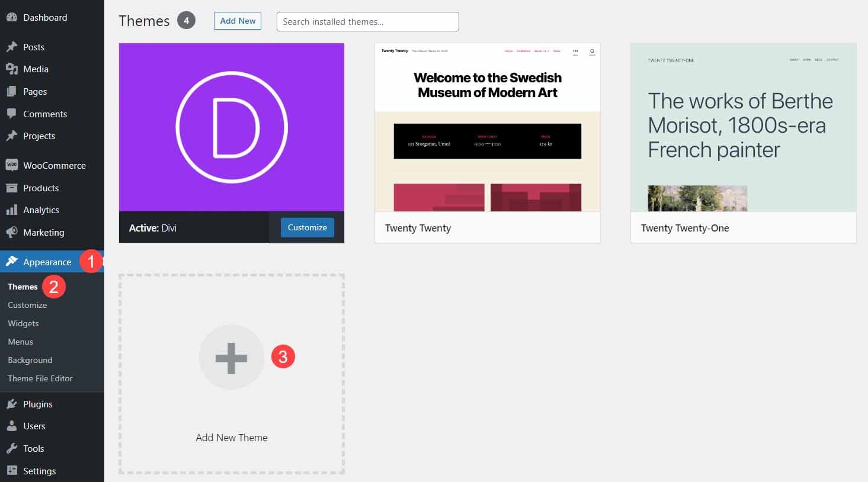Open Theme File Editor
Screen dimensions: 868x482
[x=40, y=378]
